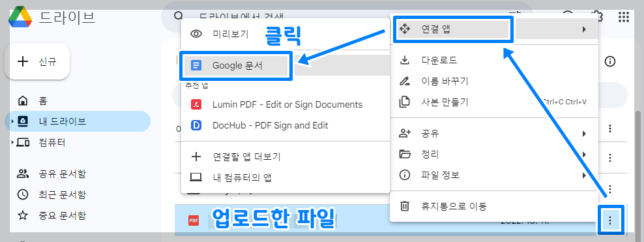Open the Google apps grid icon

[x=623, y=17]
